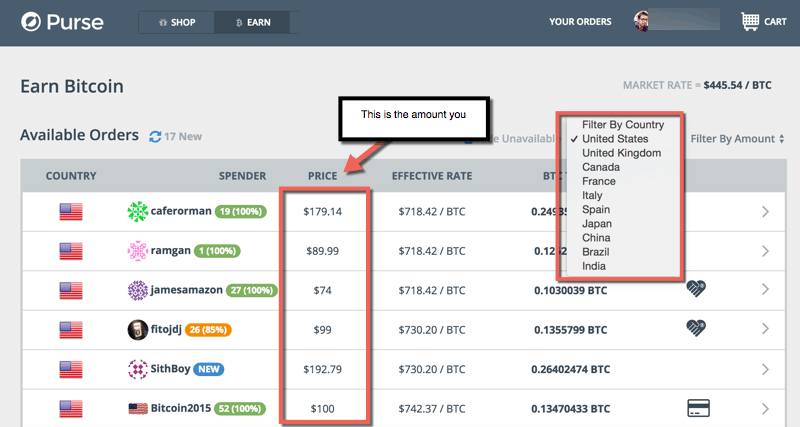Click the MARKET RATE $445.54 / BTC text

click(697, 85)
